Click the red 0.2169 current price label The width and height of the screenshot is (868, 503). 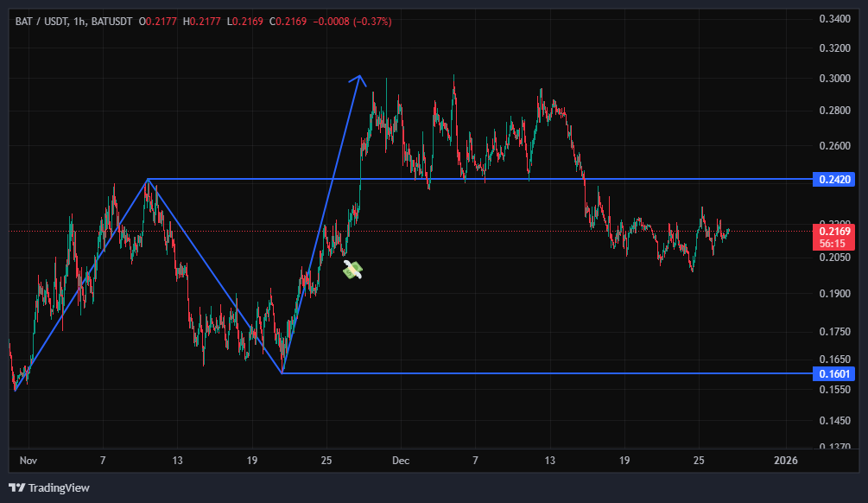(833, 232)
